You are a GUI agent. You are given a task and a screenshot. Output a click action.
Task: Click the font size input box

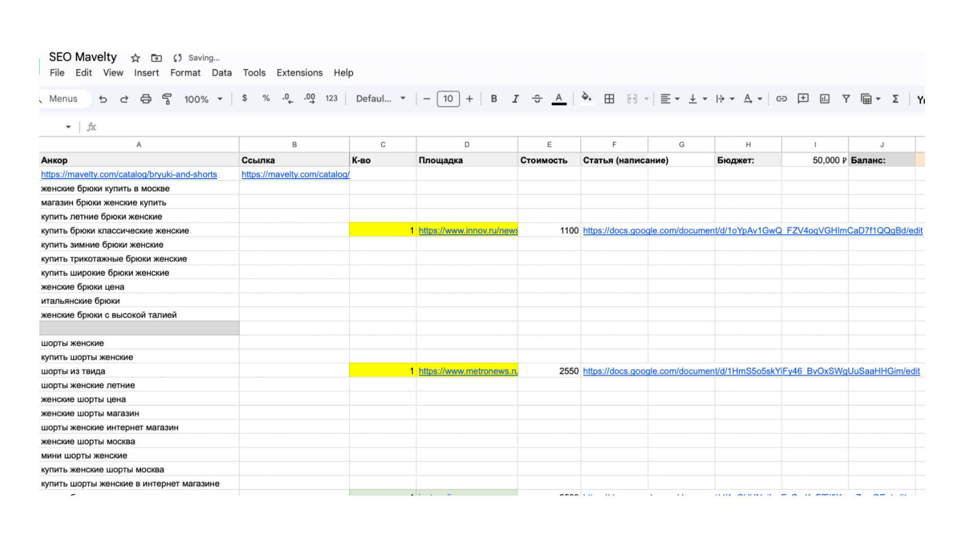point(448,99)
